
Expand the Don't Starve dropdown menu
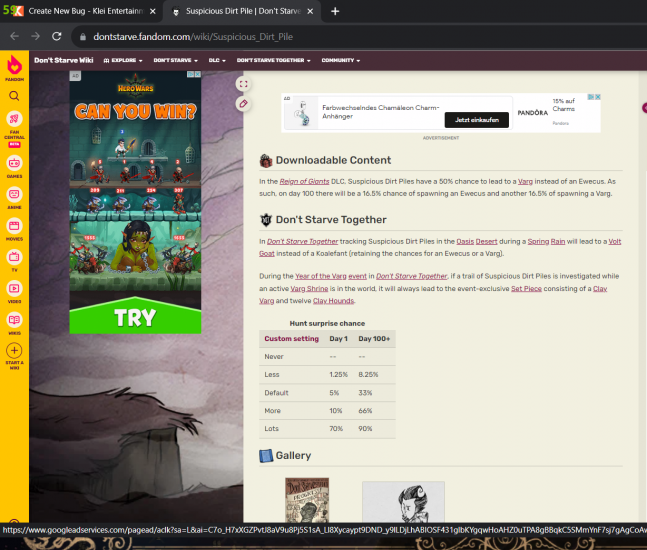(175, 60)
